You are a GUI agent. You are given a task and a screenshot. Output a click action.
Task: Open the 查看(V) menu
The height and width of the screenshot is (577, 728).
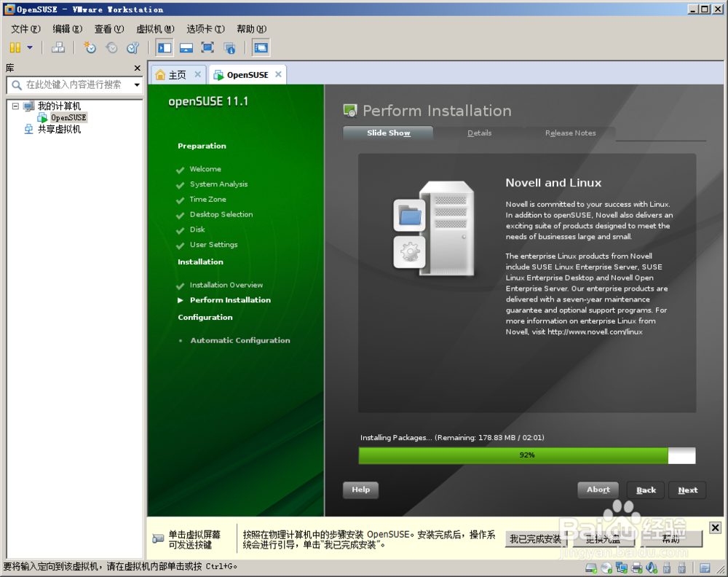tap(109, 29)
